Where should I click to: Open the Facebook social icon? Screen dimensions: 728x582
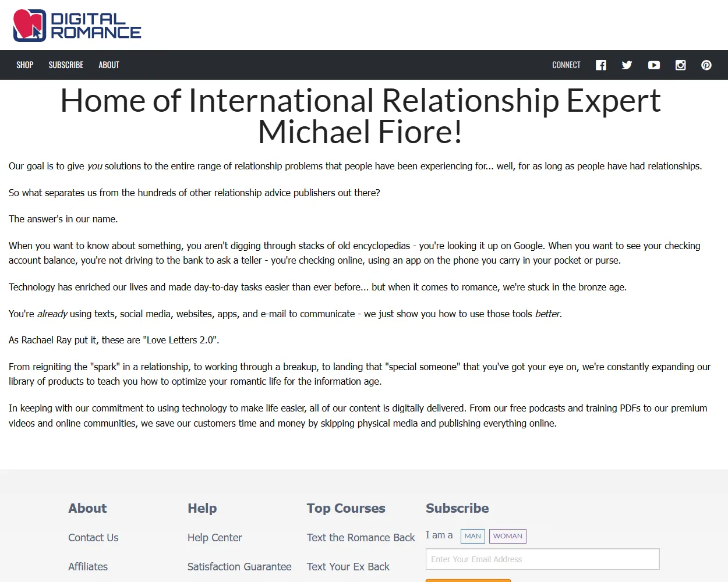tap(601, 65)
